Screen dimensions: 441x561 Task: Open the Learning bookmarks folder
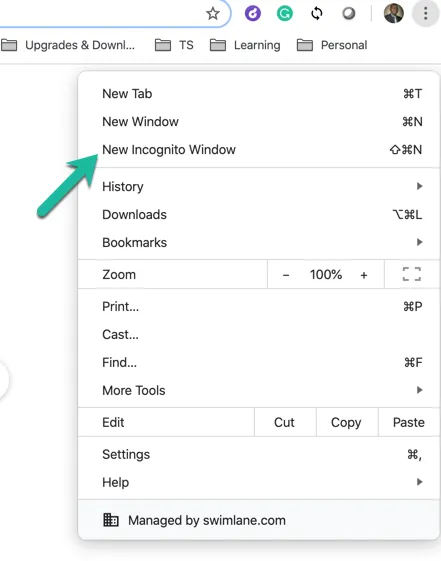point(245,45)
